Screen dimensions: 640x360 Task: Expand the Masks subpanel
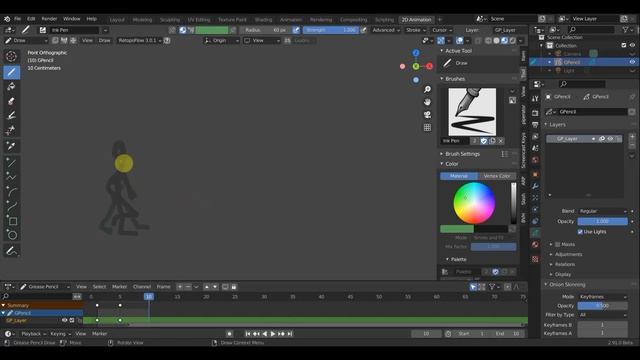551,244
